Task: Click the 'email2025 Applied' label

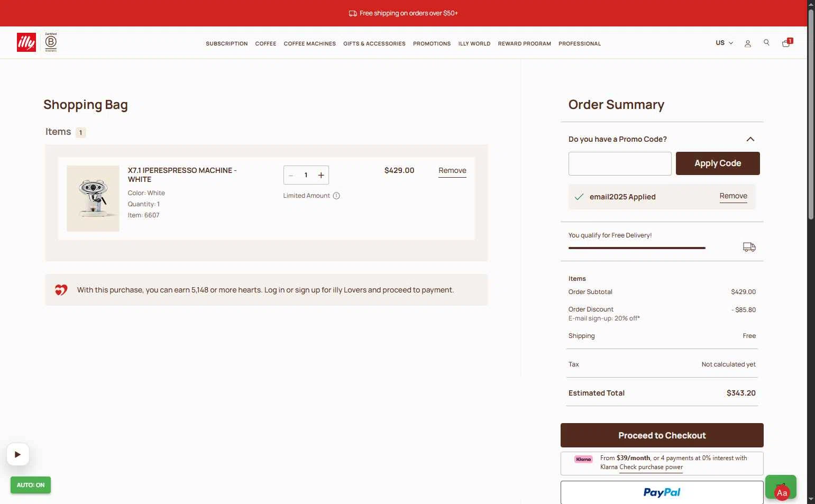Action: 622,197
